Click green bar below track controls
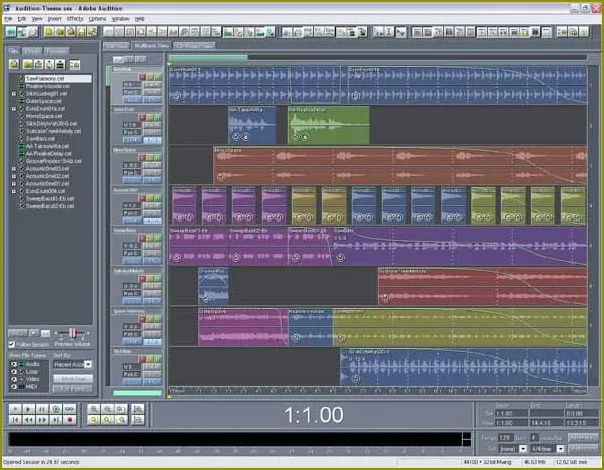604x470 pixels. tap(138, 393)
